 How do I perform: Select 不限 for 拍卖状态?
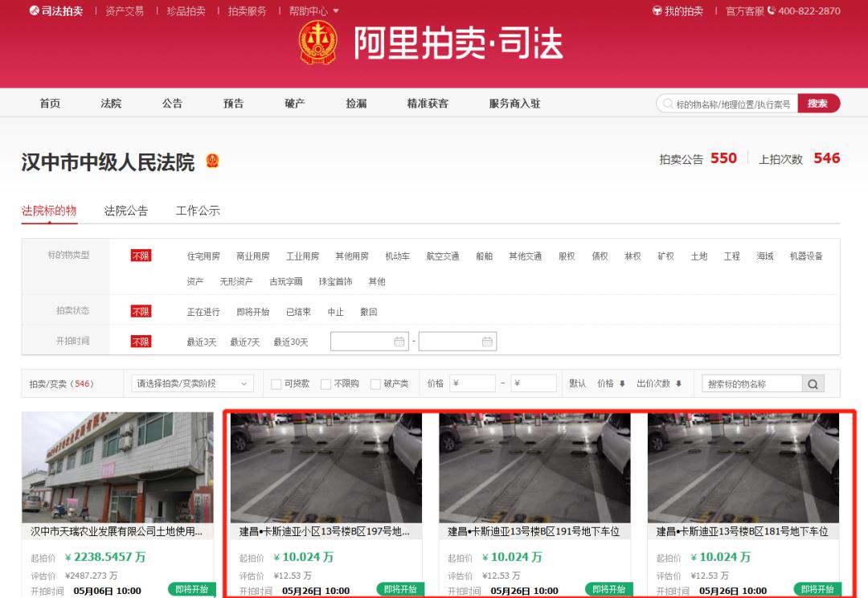click(x=141, y=312)
